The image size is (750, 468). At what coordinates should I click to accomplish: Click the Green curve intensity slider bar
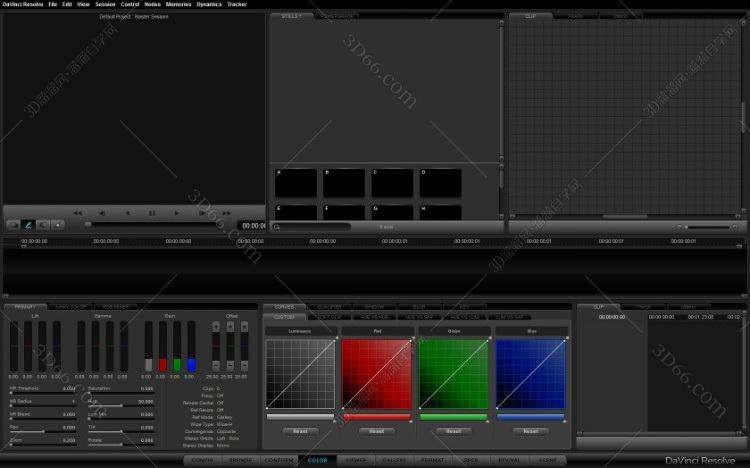coord(453,417)
